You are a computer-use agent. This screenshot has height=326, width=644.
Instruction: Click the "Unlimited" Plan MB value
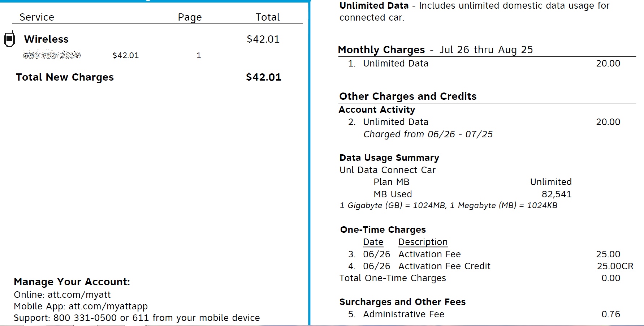click(551, 182)
